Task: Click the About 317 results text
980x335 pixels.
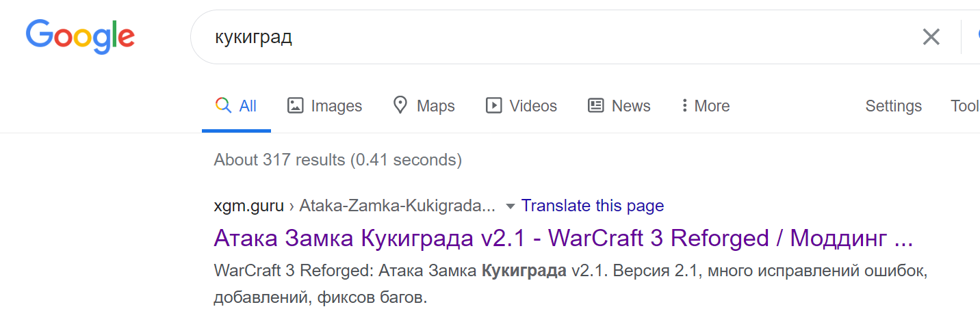Action: click(338, 160)
